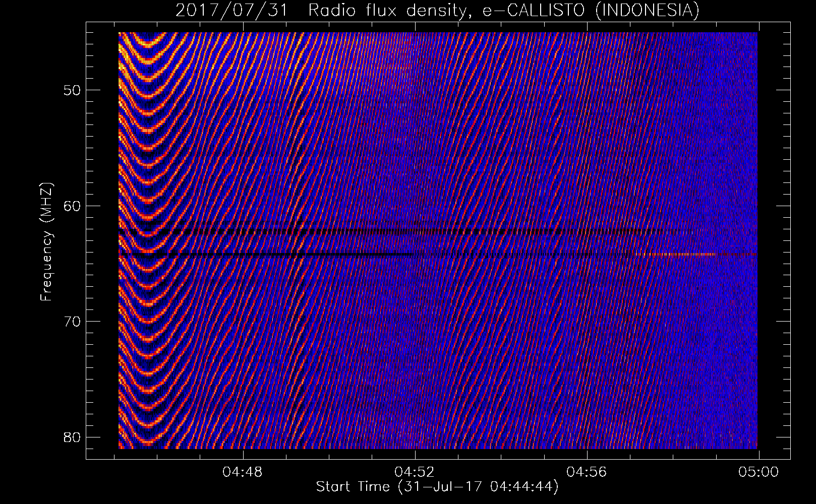Click the plot title mentioning e-CALLISTO (INDONESIA)

[x=438, y=10]
